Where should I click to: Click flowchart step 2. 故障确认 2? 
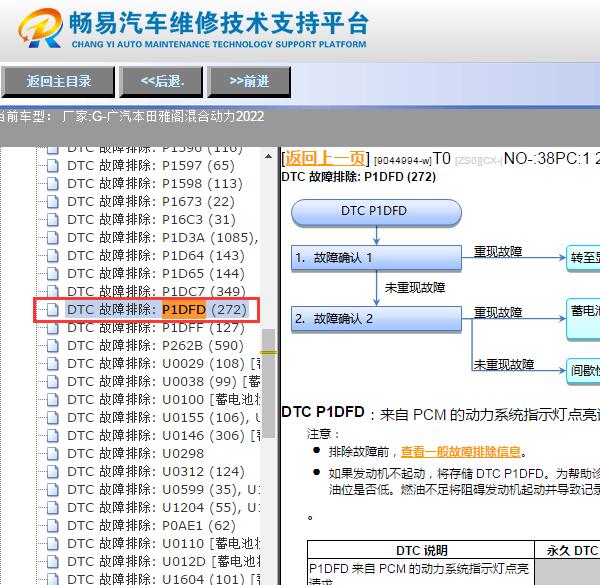(376, 319)
